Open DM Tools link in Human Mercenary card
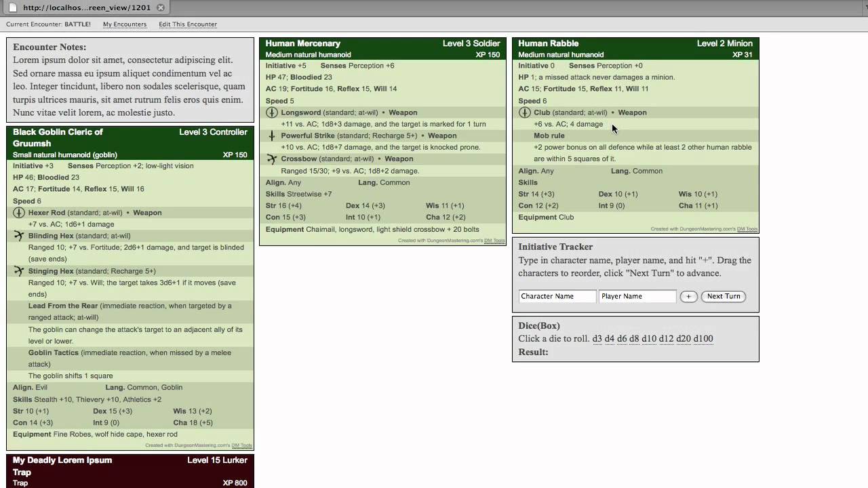Image resolution: width=868 pixels, height=488 pixels. point(494,241)
